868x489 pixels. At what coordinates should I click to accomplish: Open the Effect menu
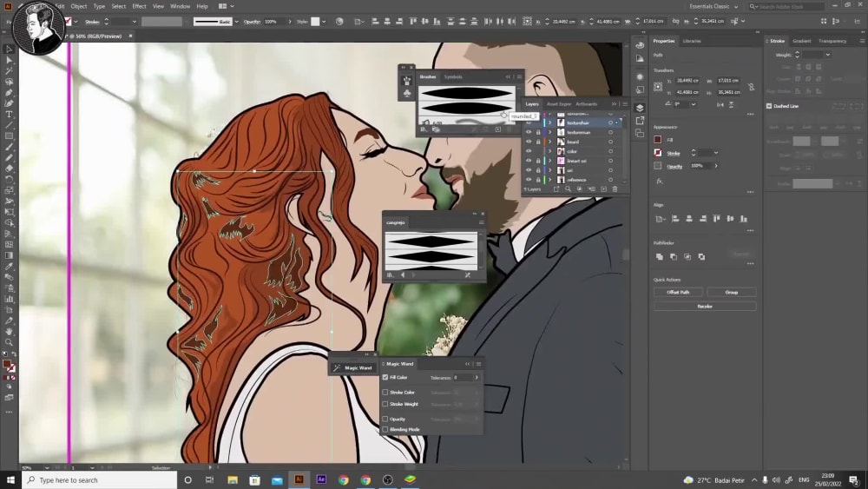(139, 7)
